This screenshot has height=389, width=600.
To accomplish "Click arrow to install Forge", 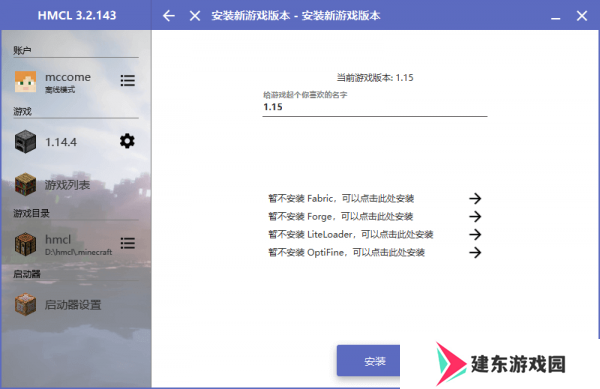I will tap(475, 216).
